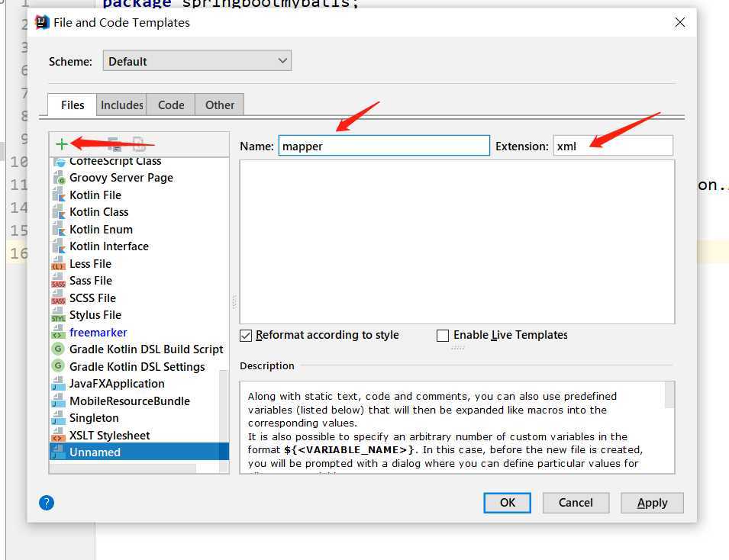Click the template list horizontal scrollbar
The width and height of the screenshot is (729, 560).
[123, 468]
